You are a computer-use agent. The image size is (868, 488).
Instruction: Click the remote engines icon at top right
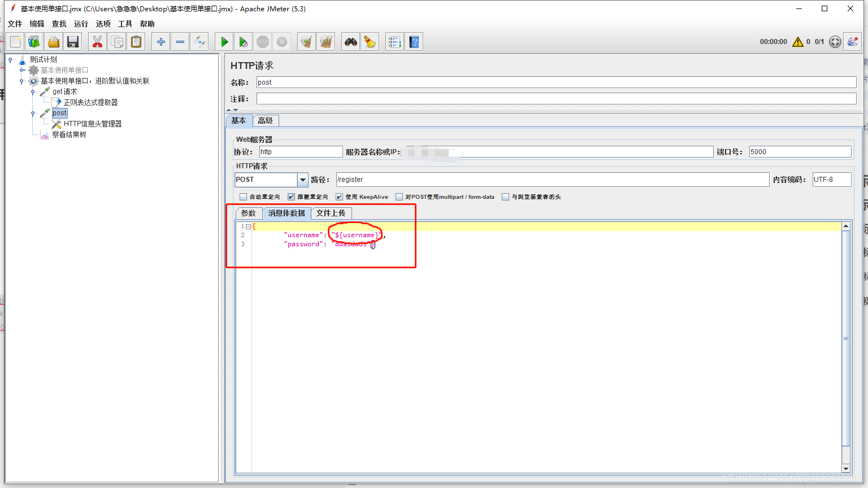[x=852, y=42]
